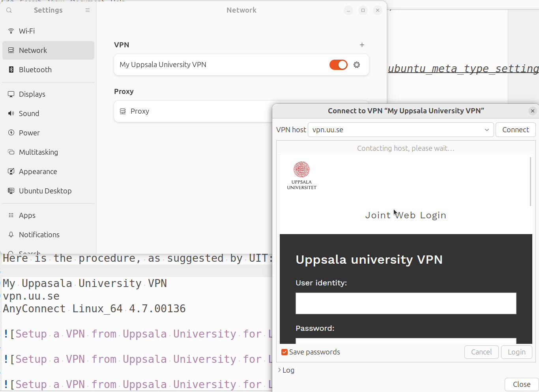
Task: Open Appearance settings
Action: 38,171
